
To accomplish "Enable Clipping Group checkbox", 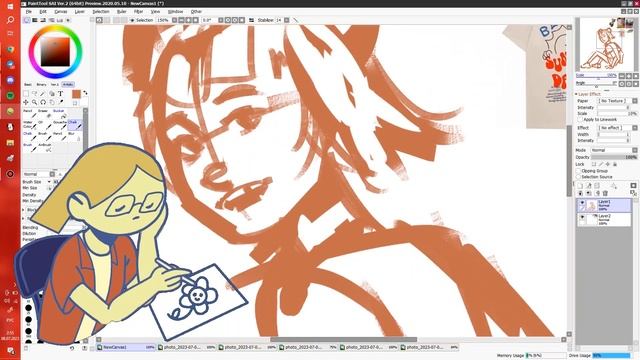I will click(x=578, y=171).
